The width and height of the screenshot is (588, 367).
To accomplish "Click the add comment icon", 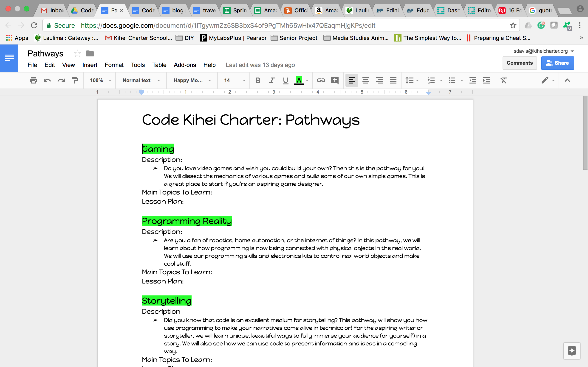I will point(335,80).
